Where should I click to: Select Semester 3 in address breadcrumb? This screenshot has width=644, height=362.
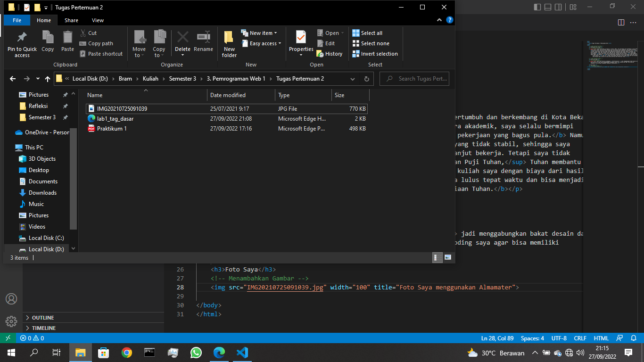tap(182, 79)
